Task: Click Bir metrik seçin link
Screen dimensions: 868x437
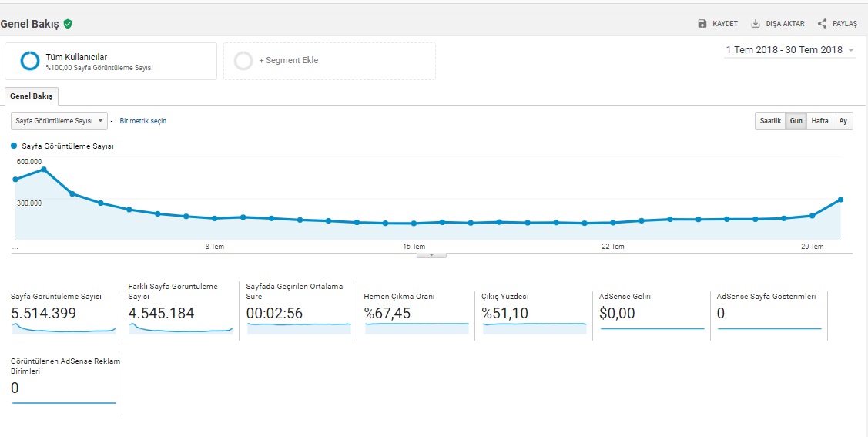Action: coord(142,121)
